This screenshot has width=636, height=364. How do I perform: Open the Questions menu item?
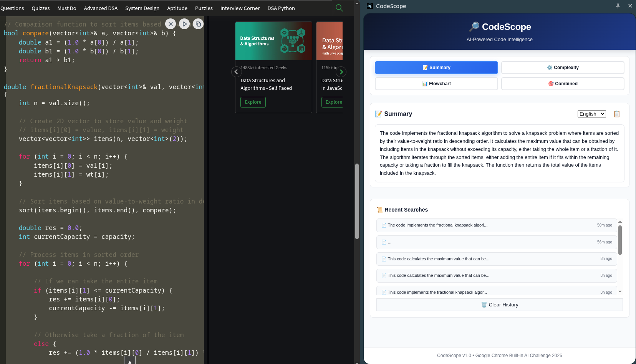tap(12, 8)
